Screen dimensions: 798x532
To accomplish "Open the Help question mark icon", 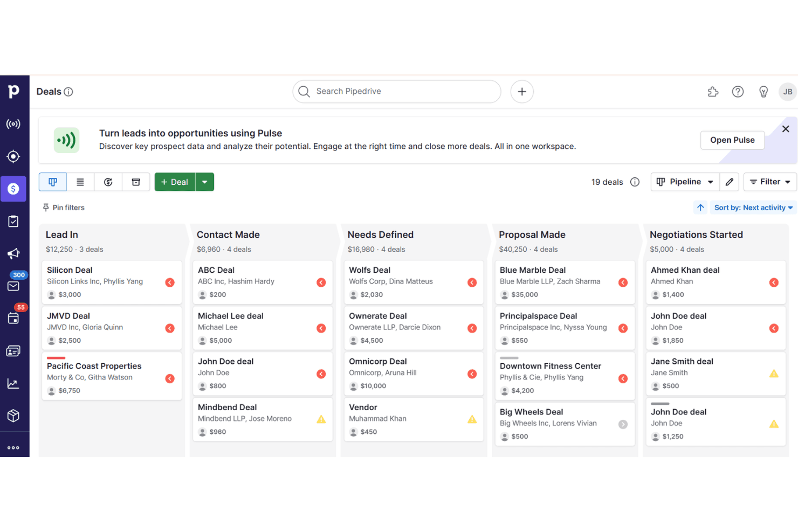I will 738,92.
